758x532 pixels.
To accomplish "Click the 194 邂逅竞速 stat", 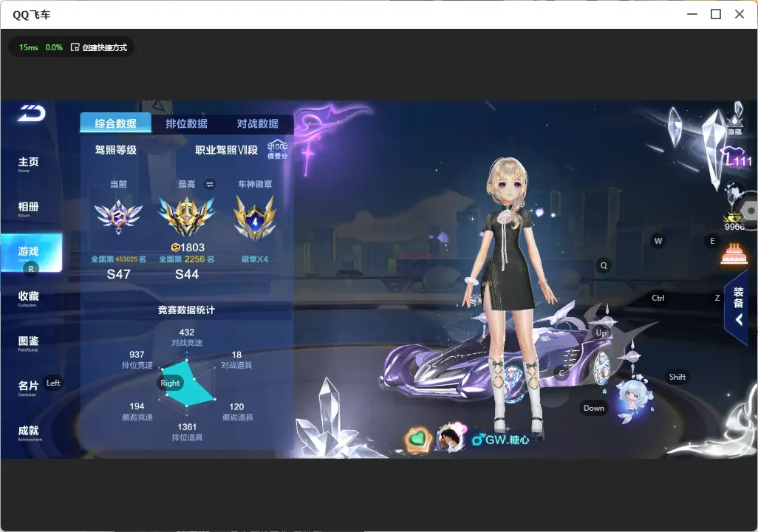I will point(137,411).
